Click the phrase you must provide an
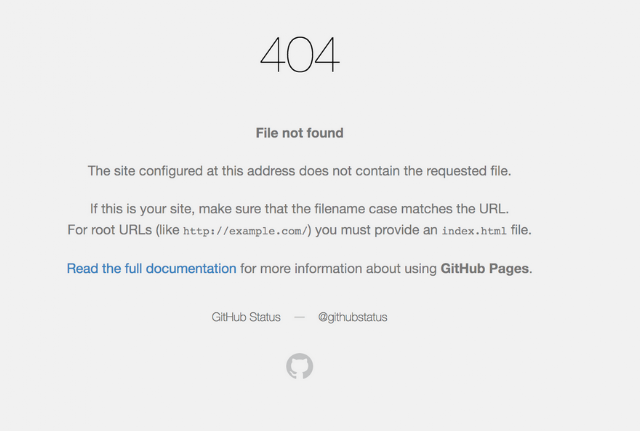Viewport: 640px width, 431px height. (376, 230)
